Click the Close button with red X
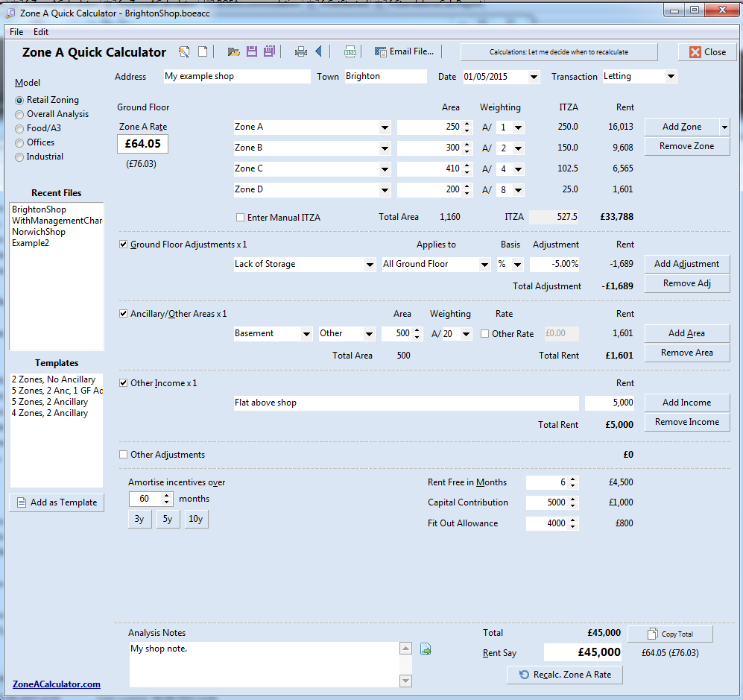 pos(707,52)
